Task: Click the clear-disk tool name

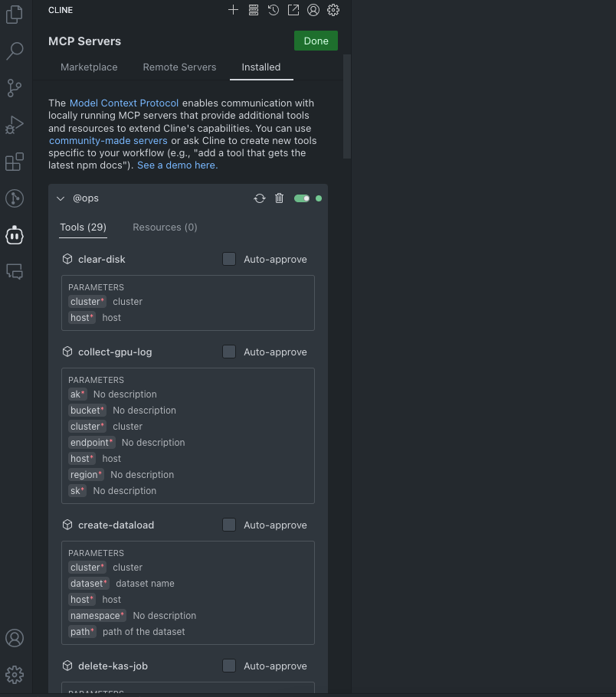Action: (x=102, y=259)
